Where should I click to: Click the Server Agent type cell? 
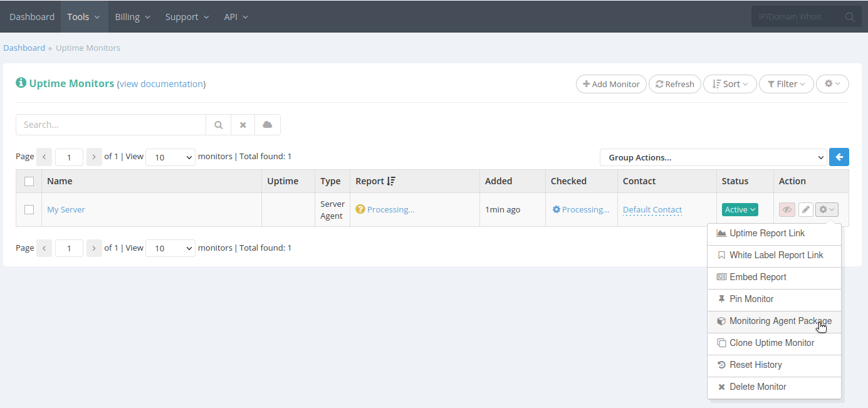(332, 210)
